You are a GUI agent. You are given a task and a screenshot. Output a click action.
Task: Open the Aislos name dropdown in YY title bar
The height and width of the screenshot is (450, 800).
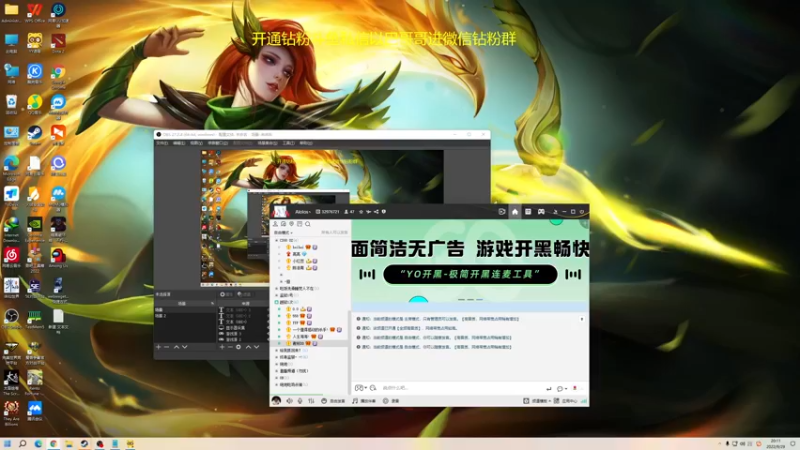(303, 212)
